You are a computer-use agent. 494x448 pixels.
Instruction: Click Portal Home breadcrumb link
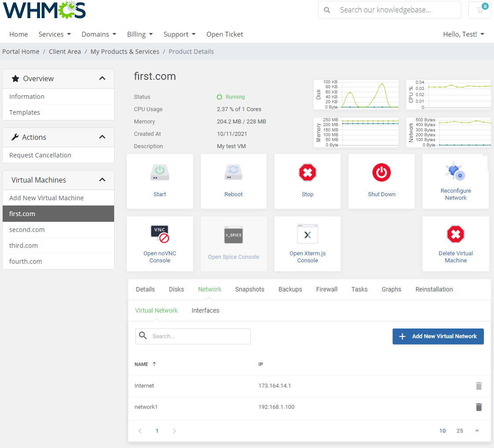pyautogui.click(x=21, y=52)
